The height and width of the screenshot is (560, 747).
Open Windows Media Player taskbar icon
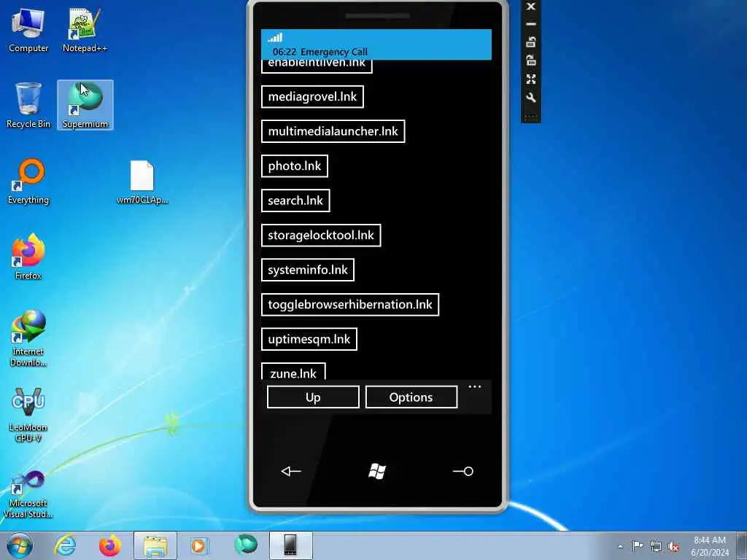[x=199, y=545]
